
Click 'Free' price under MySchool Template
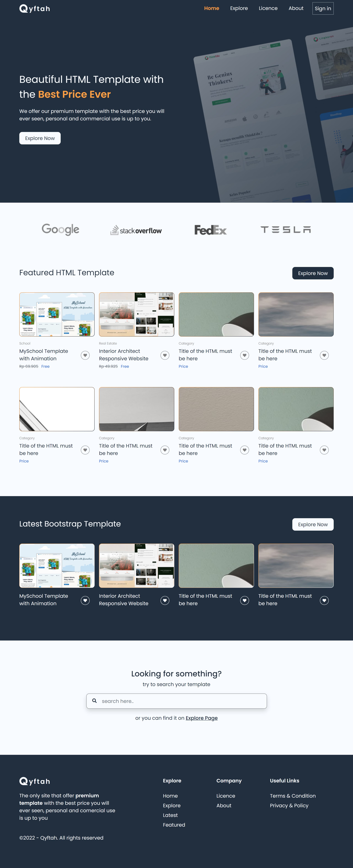[45, 367]
